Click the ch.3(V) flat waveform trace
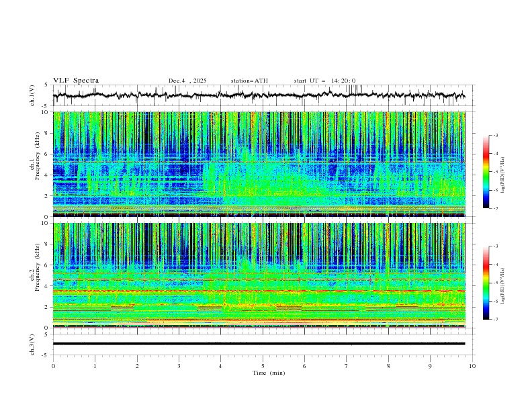Screen dimensions: 532x411 (x=259, y=344)
